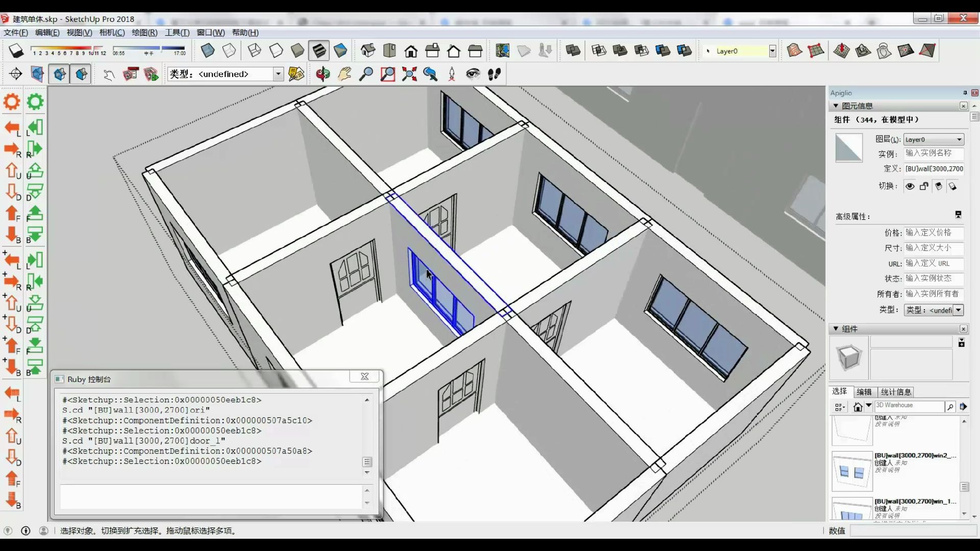Viewport: 980px width, 551px height.
Task: Click the 3D Warehouse search button
Action: pos(950,407)
